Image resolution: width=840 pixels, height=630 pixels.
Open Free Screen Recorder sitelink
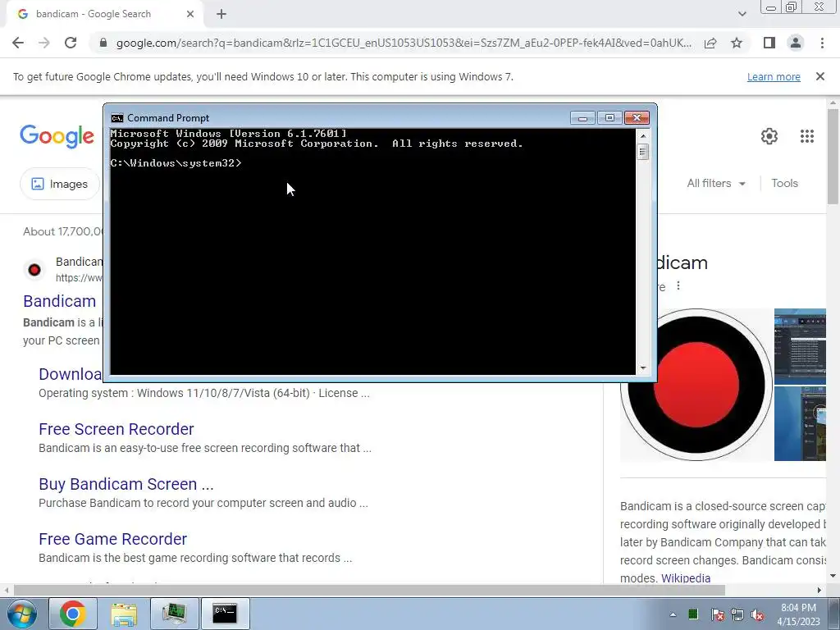(x=116, y=429)
